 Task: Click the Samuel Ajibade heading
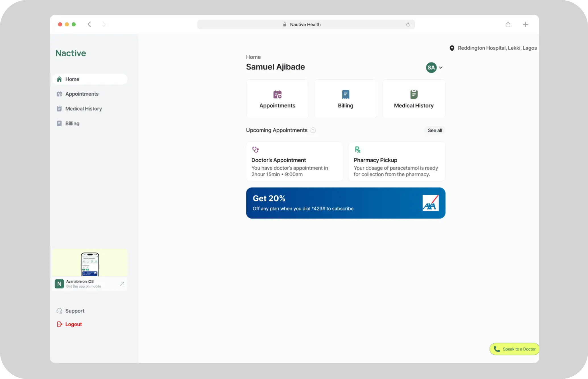275,67
